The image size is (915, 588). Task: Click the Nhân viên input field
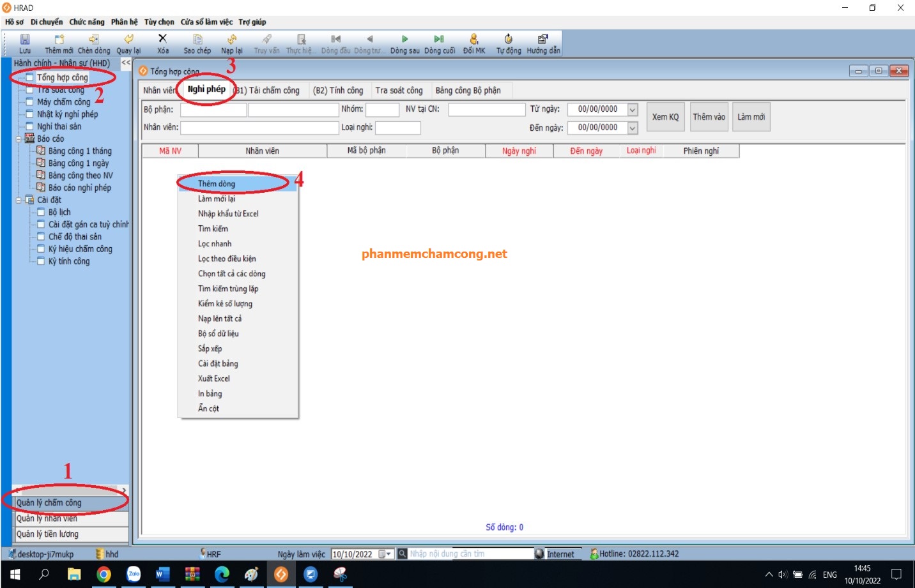[259, 128]
